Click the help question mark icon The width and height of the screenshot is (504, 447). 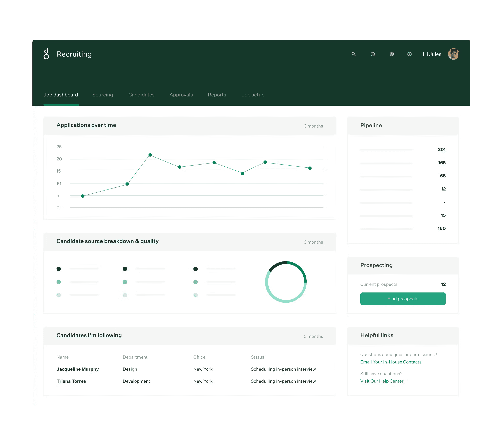click(x=409, y=54)
